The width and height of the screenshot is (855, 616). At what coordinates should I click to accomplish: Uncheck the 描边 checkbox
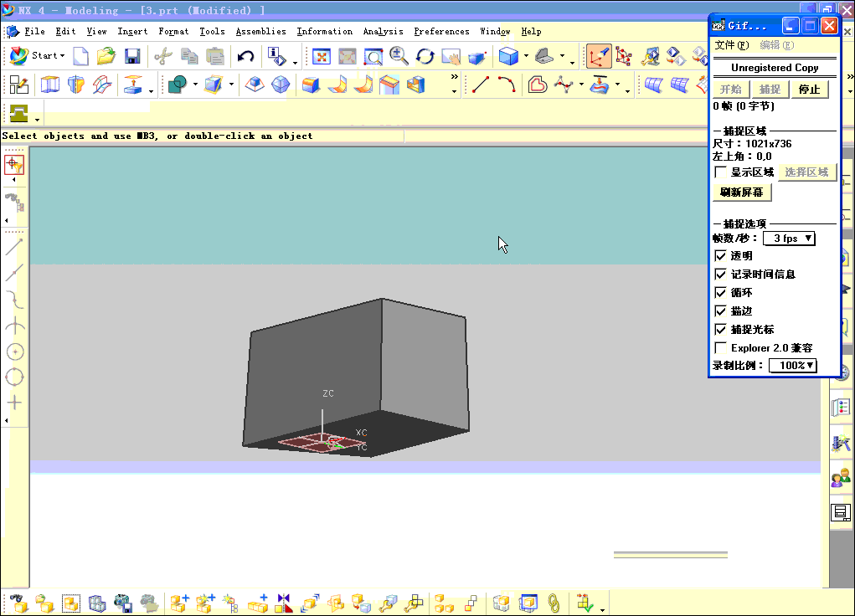720,311
